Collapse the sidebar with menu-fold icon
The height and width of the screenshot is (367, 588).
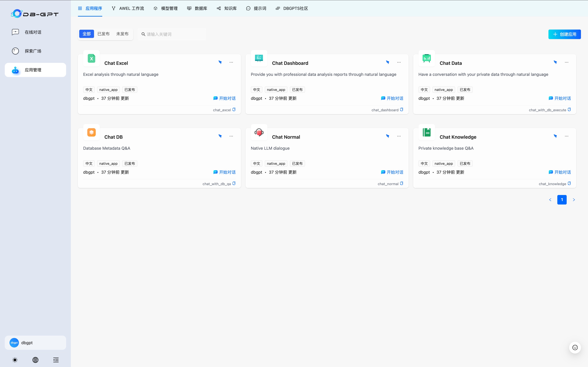[x=56, y=360]
